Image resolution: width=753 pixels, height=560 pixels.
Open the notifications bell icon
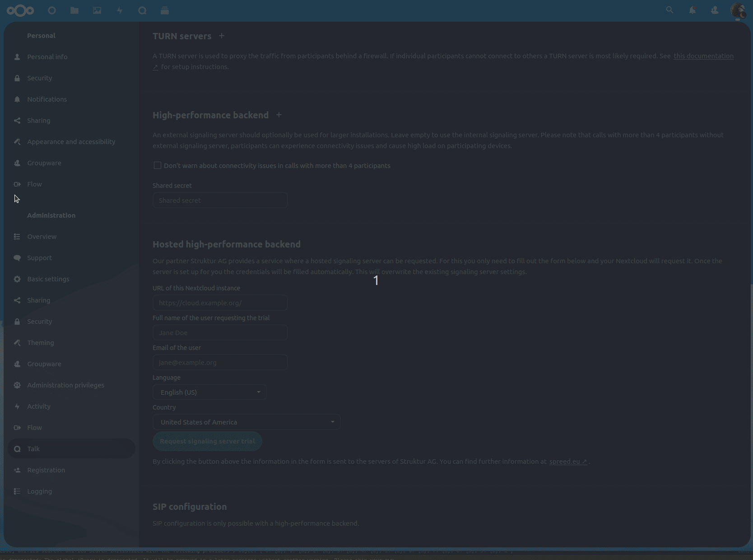pyautogui.click(x=693, y=10)
